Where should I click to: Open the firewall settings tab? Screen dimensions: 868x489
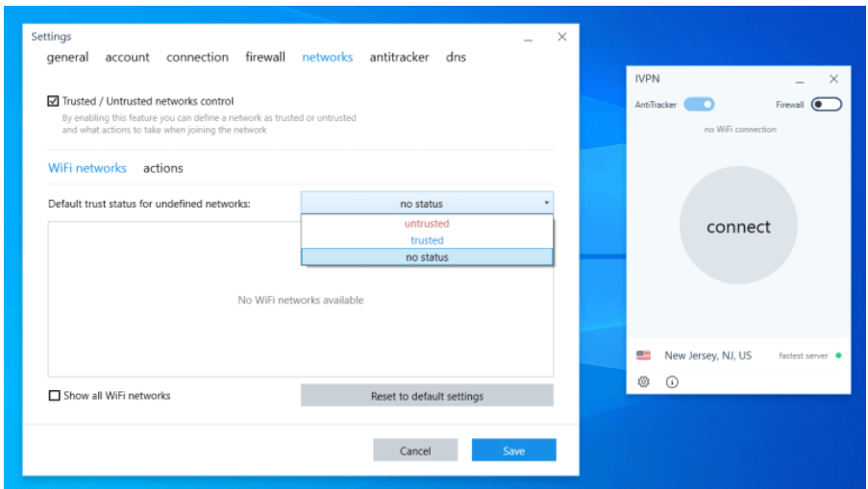(x=265, y=57)
